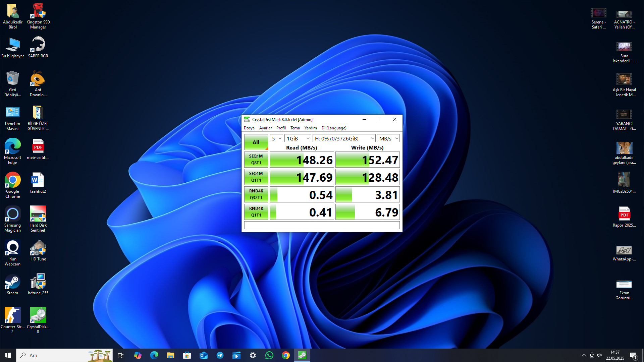Expand the MB/s unit dropdown
644x362 pixels.
point(388,138)
